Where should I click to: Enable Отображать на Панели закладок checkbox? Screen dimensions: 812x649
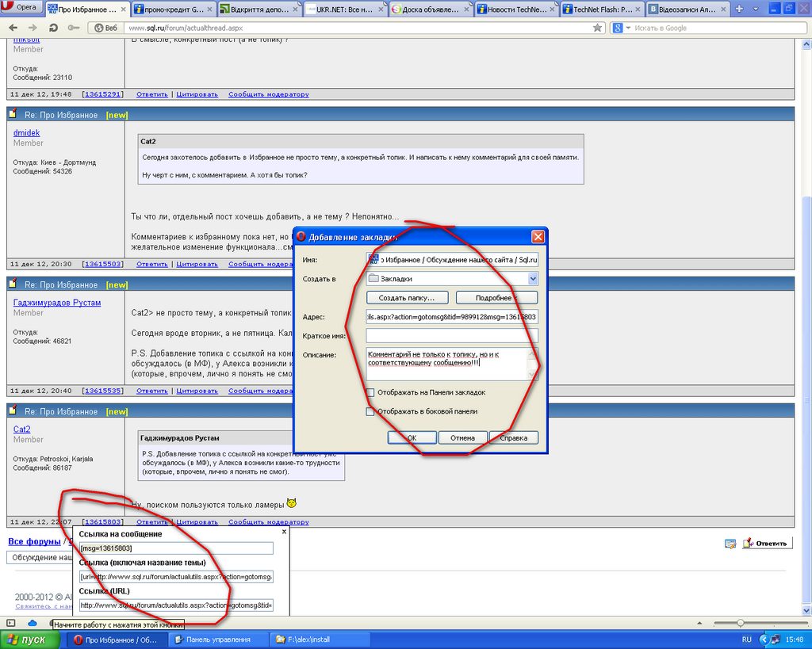pyautogui.click(x=370, y=392)
